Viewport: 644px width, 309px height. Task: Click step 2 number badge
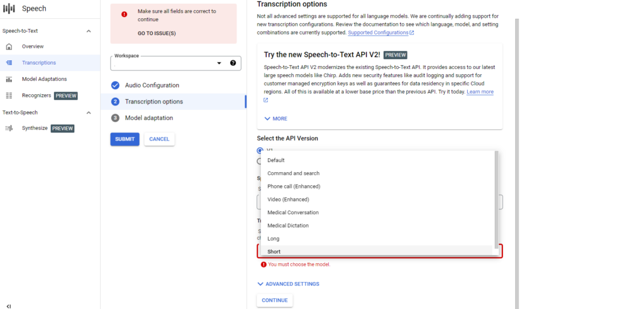click(x=116, y=102)
